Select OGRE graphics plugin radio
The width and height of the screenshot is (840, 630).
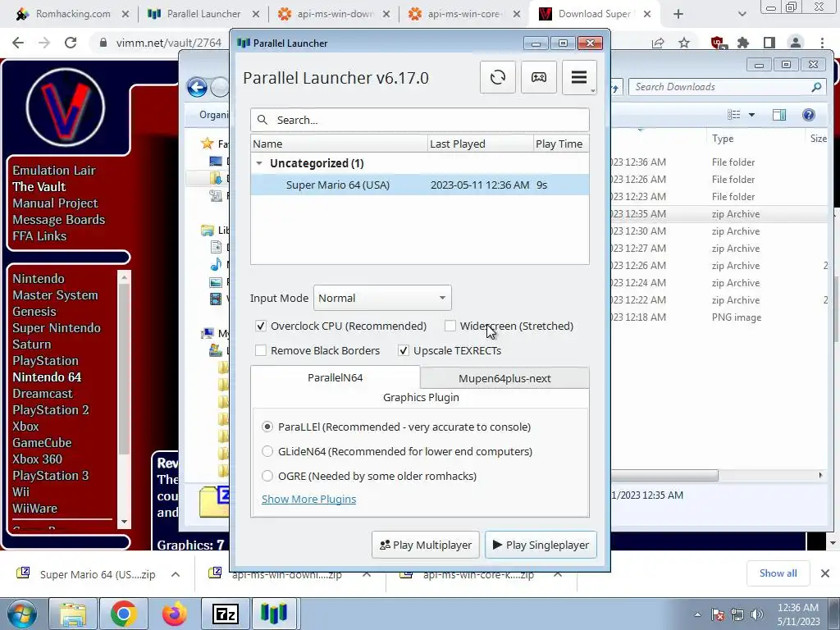(x=267, y=476)
